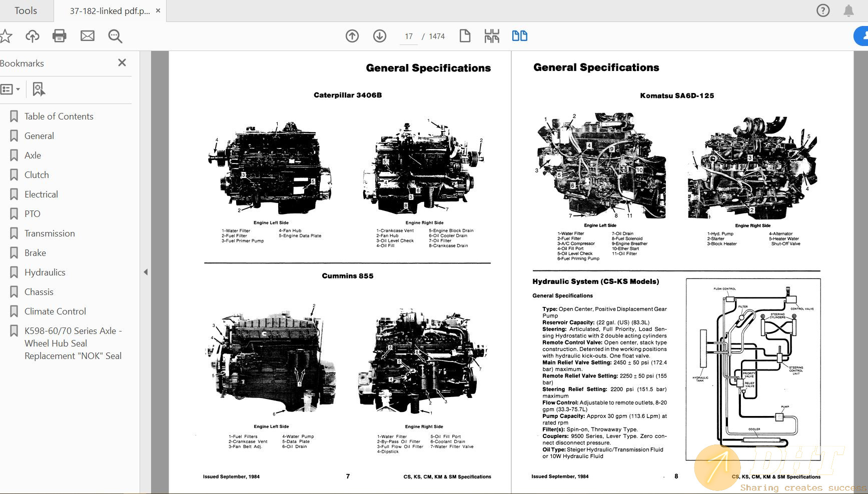Go to the PTO bookmark
Viewport: 868px width, 494px height.
pyautogui.click(x=33, y=214)
